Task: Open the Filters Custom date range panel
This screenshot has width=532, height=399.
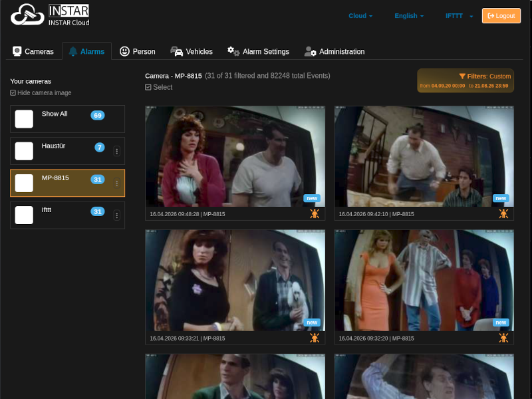Action: pyautogui.click(x=465, y=80)
